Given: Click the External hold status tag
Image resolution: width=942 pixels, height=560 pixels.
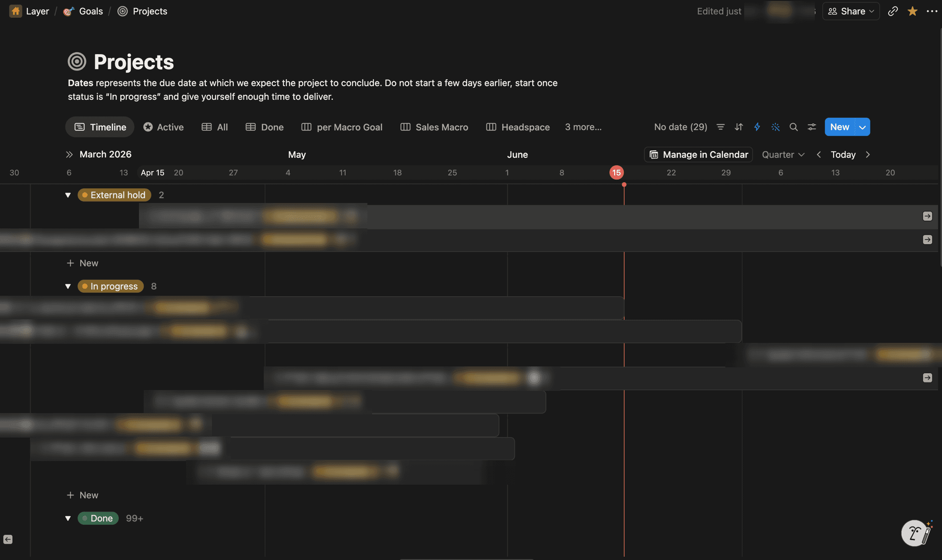Looking at the screenshot, I should [x=114, y=195].
